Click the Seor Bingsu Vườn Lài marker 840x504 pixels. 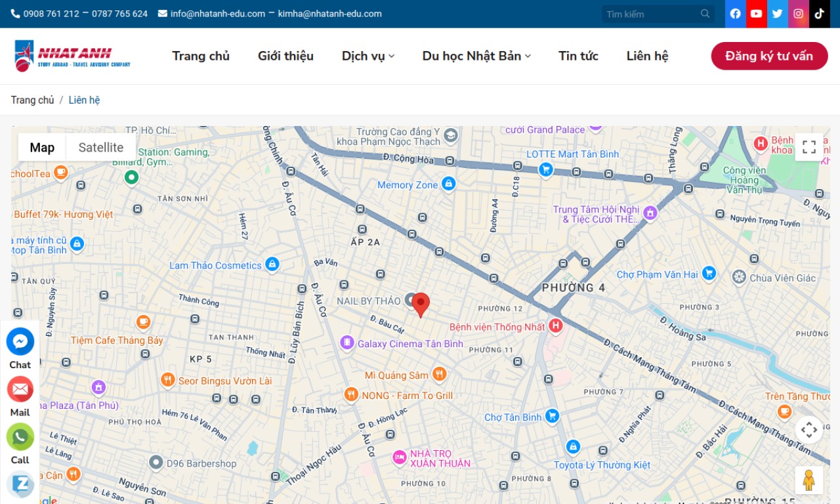coord(168,380)
